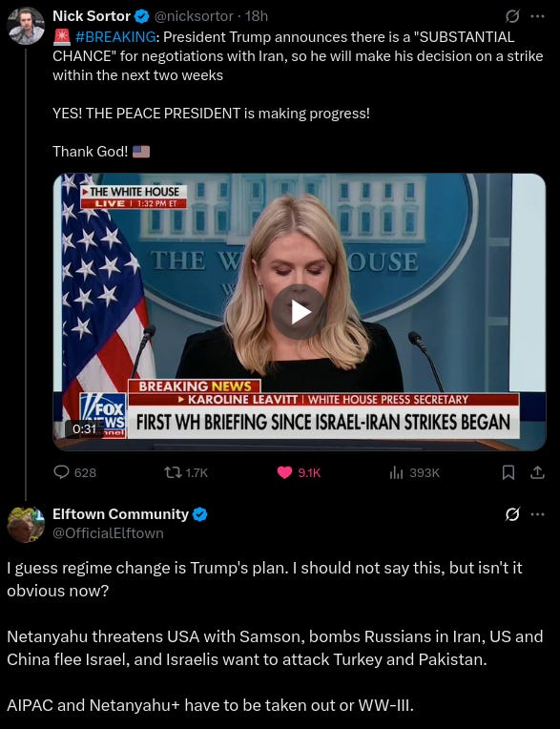The width and height of the screenshot is (560, 729).
Task: Click the reply icon showing 628 comments
Action: [74, 472]
